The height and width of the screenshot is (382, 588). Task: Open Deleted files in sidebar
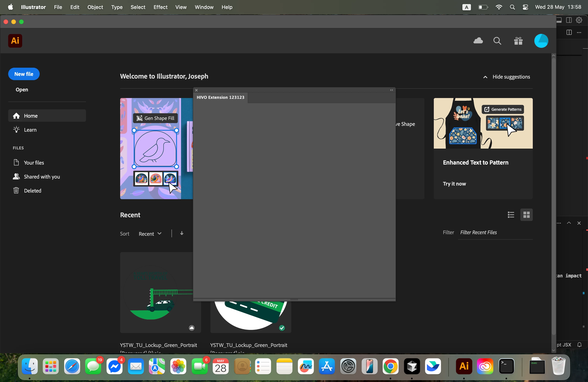coord(32,190)
